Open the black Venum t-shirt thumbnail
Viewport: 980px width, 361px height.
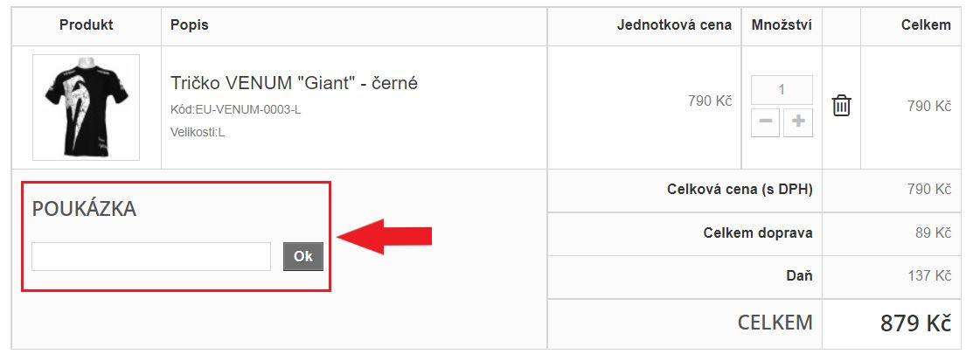86,107
